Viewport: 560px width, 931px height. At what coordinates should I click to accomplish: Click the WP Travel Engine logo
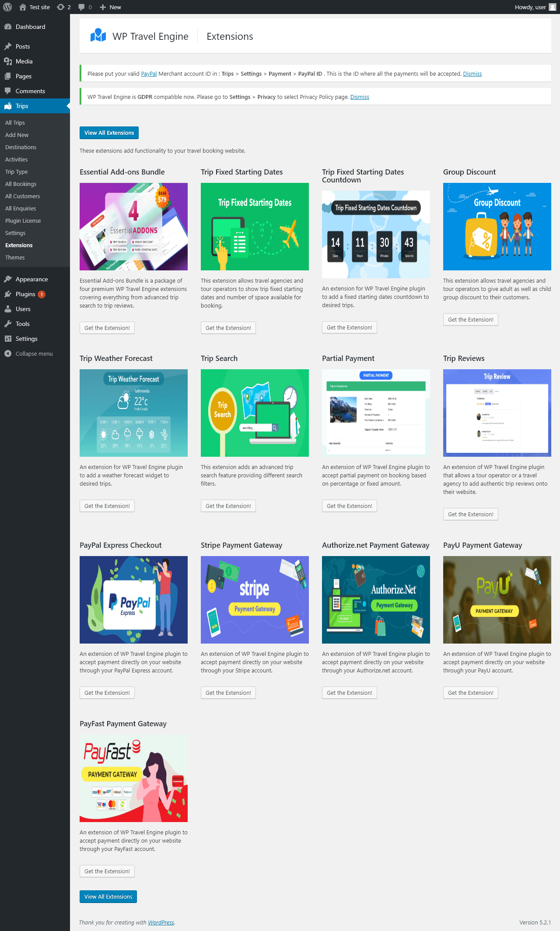(98, 36)
